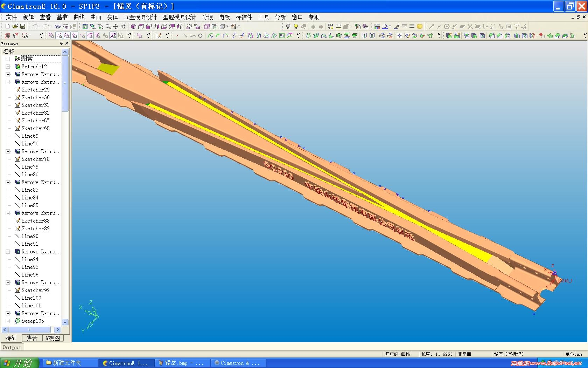The width and height of the screenshot is (588, 368).
Task: Open the 编辑 menu
Action: pos(28,17)
